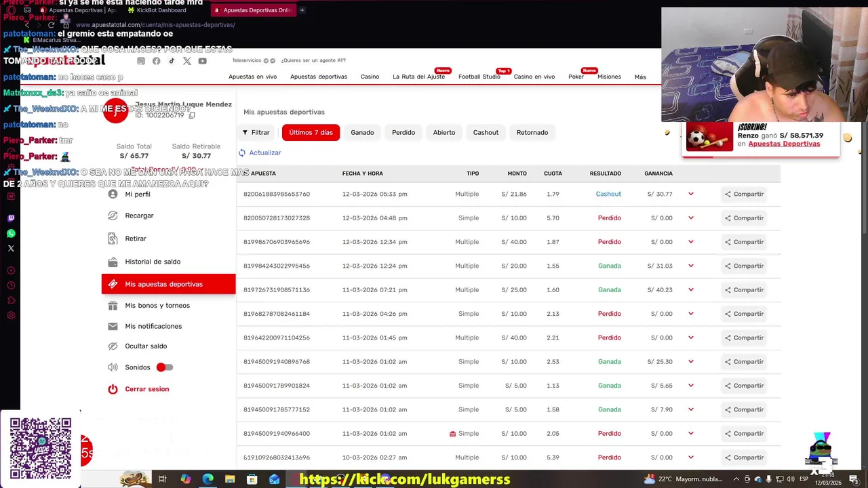Click Compartir for bet 819726731908571136

744,290
